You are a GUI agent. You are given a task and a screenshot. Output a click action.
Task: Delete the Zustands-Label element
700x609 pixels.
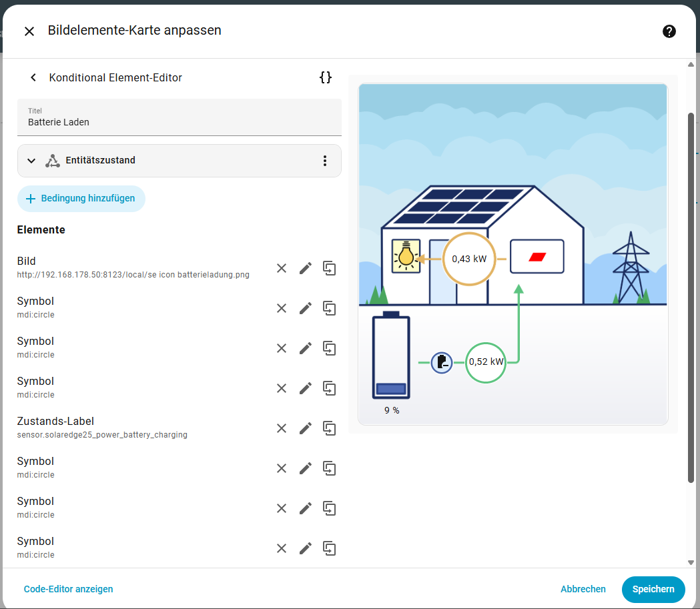282,428
